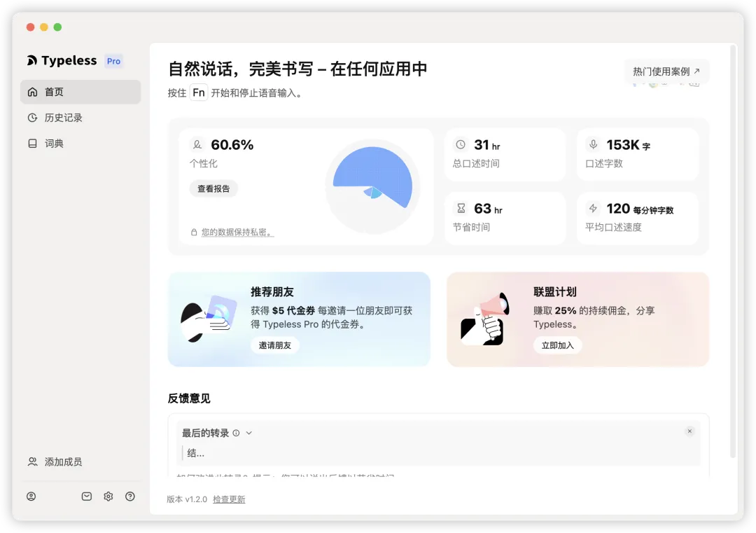Dismiss the last transcription with X

click(689, 431)
